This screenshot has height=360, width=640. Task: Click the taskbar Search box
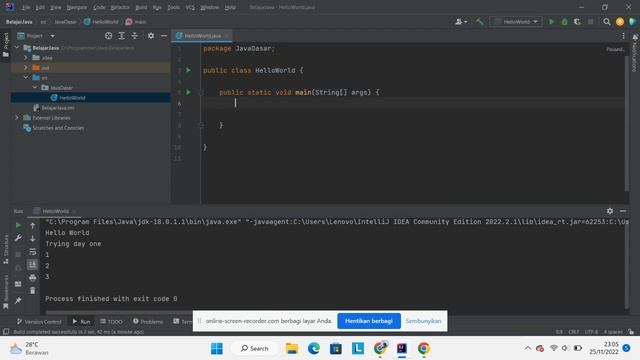tap(254, 349)
